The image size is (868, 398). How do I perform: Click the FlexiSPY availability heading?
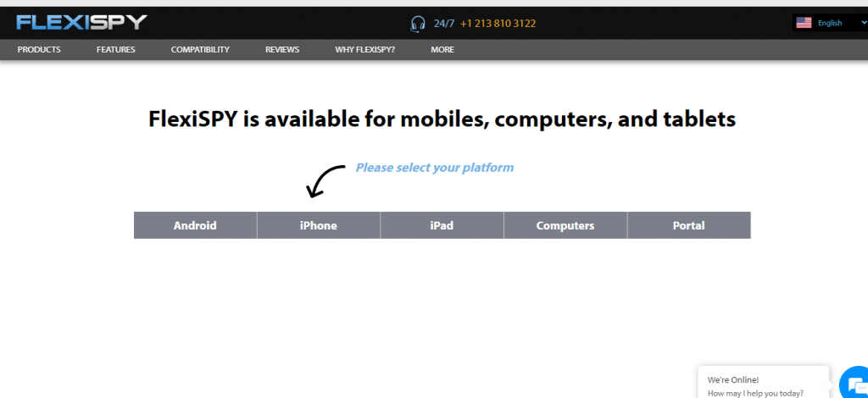(442, 119)
